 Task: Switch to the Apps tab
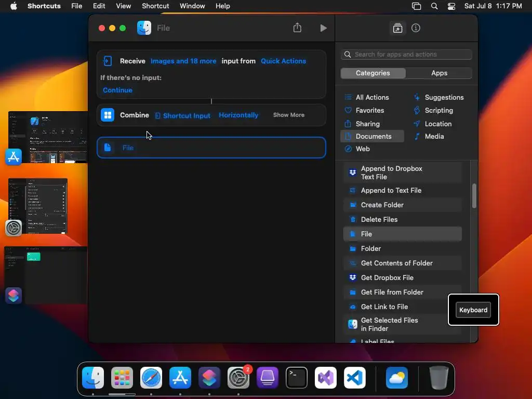pyautogui.click(x=439, y=73)
